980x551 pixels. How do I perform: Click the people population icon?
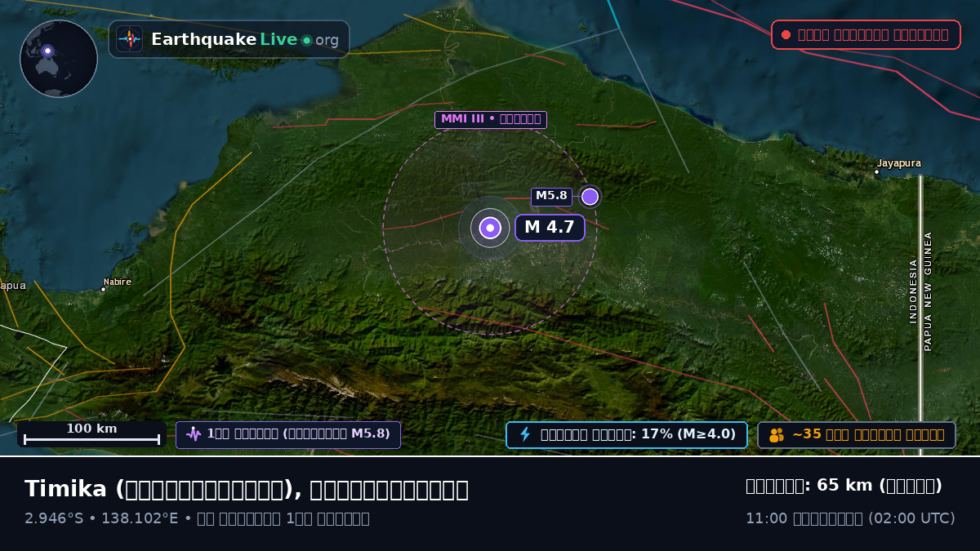point(777,435)
